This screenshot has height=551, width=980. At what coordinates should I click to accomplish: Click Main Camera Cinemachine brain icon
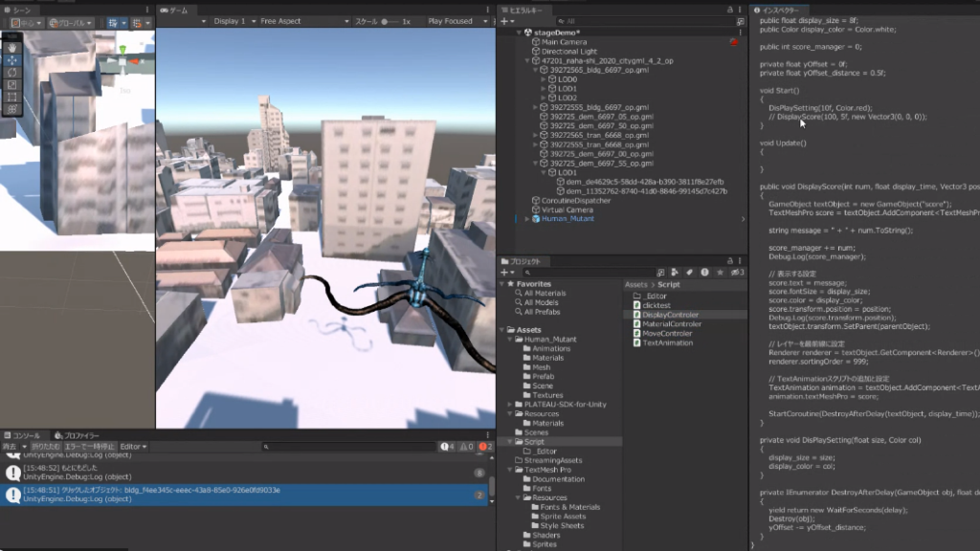click(x=734, y=42)
